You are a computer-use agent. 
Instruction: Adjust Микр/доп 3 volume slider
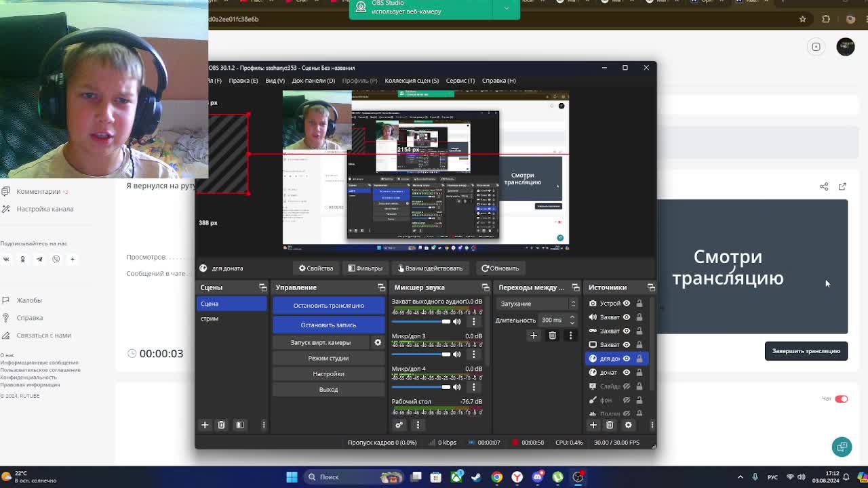click(x=421, y=354)
